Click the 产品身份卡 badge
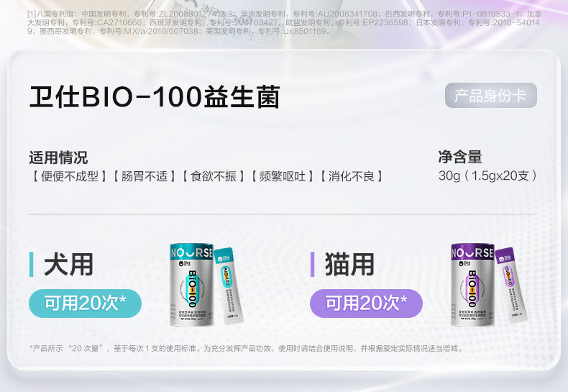Screen dimensions: 568x392 pos(491,95)
